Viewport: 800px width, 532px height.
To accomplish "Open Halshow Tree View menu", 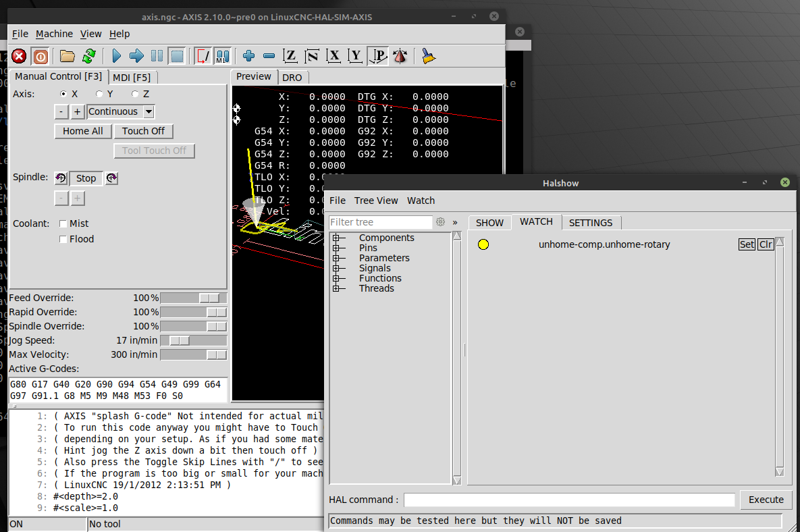I will pos(376,201).
